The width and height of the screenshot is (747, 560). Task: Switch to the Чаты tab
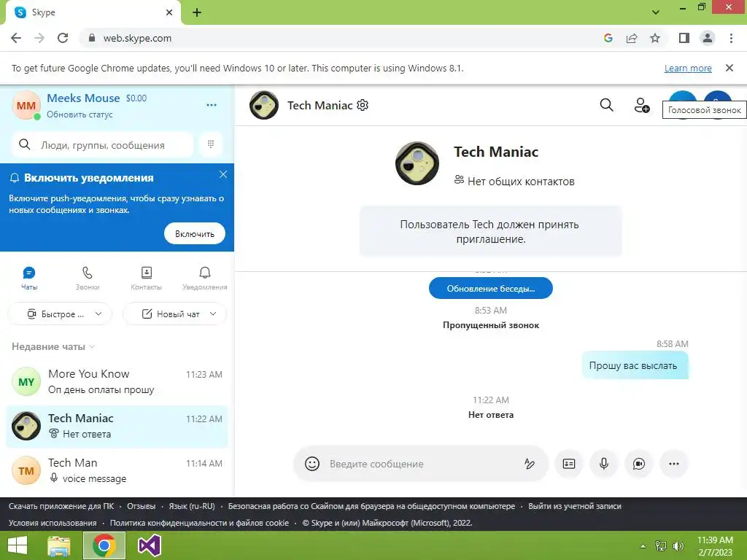click(29, 279)
